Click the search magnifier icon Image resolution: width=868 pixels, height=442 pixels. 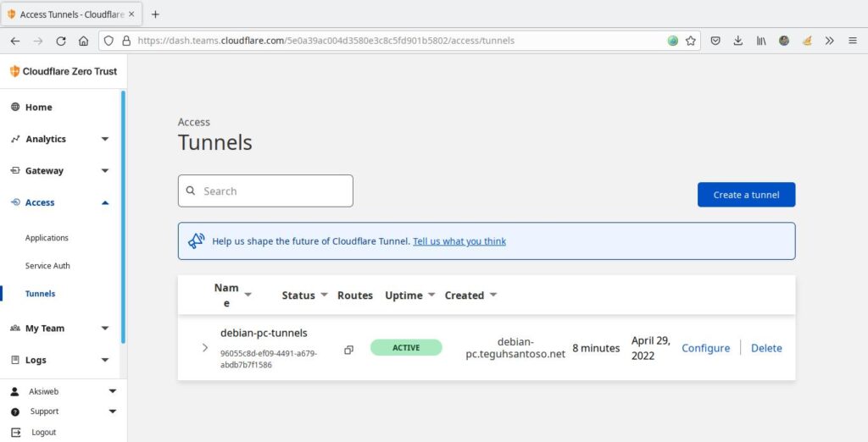191,191
